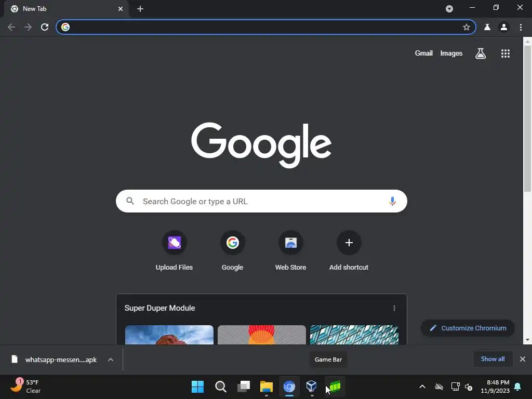Close the New Tab tab
Viewport: 532px width, 399px height.
[121, 9]
